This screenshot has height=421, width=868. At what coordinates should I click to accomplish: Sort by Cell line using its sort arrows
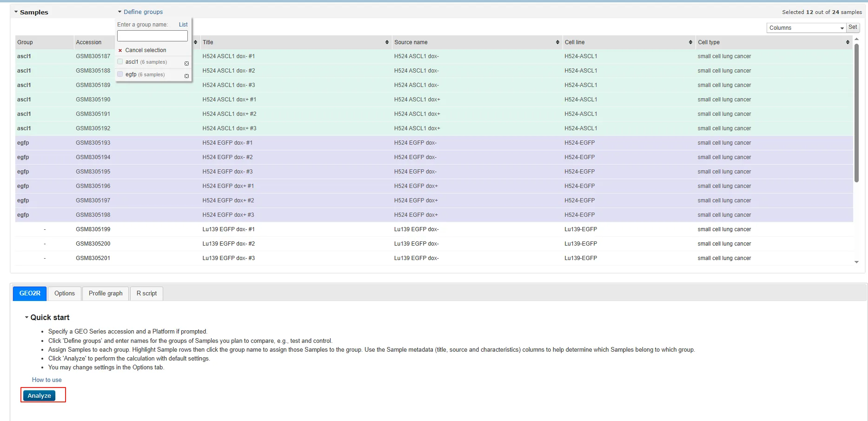[x=690, y=42]
